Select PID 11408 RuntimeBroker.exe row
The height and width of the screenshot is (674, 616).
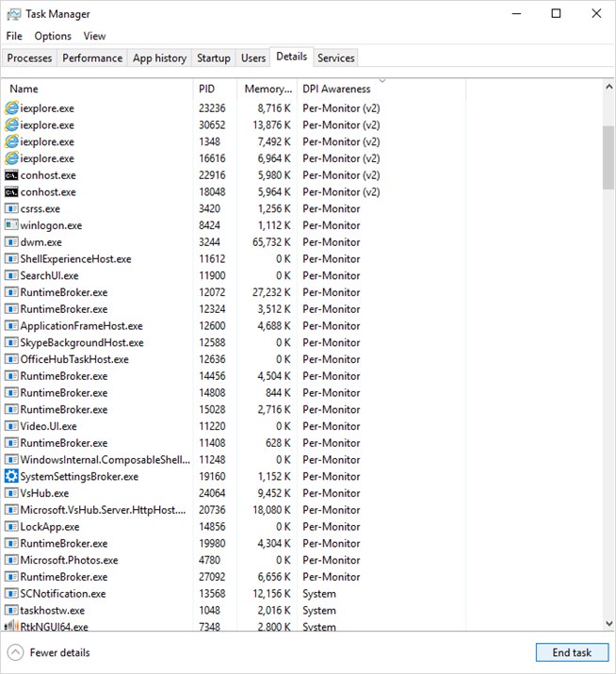point(235,443)
